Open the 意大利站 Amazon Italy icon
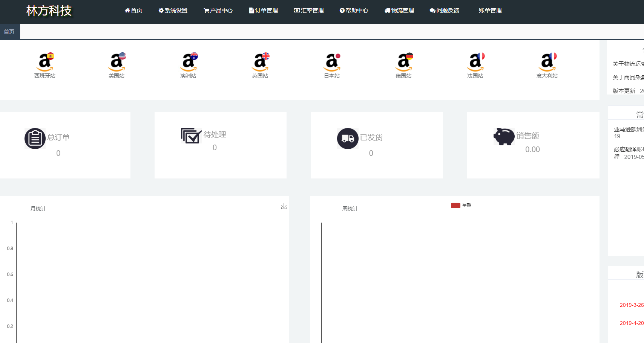 pyautogui.click(x=547, y=62)
